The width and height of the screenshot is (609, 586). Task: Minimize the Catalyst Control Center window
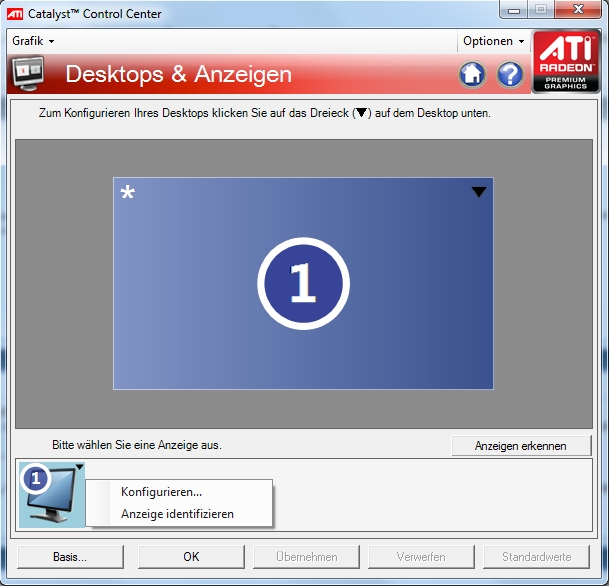[514, 10]
